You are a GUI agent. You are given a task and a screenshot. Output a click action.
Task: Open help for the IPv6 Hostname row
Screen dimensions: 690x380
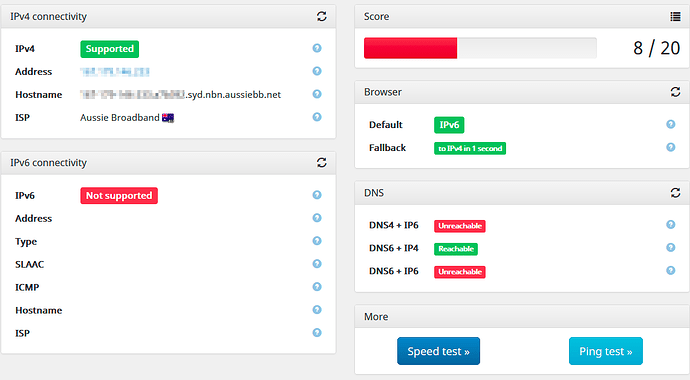(317, 310)
